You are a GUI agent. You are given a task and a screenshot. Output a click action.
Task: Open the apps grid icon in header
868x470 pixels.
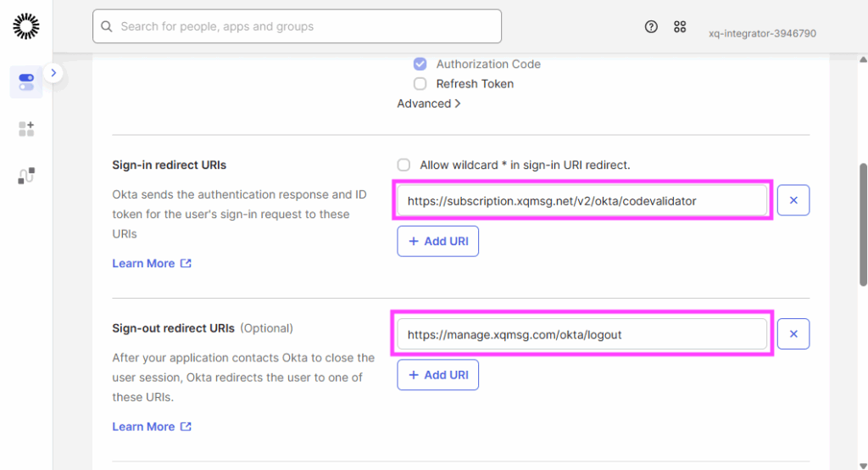tap(680, 26)
